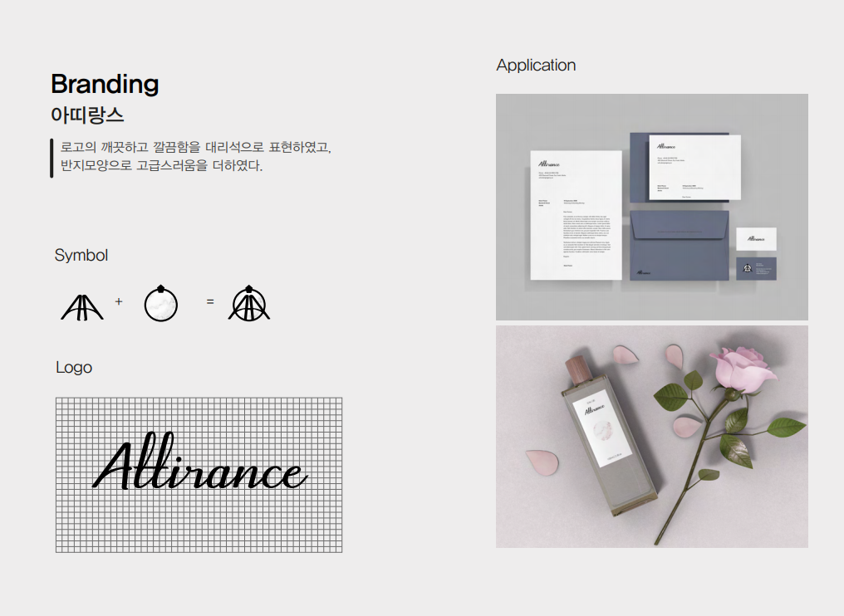Click the Korean description paragraph
This screenshot has width=844, height=616.
(196, 157)
